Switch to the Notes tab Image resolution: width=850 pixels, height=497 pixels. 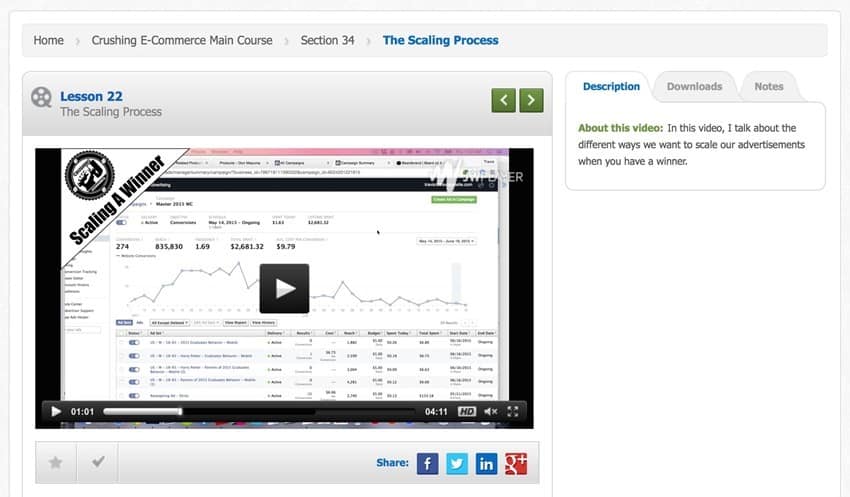tap(768, 87)
